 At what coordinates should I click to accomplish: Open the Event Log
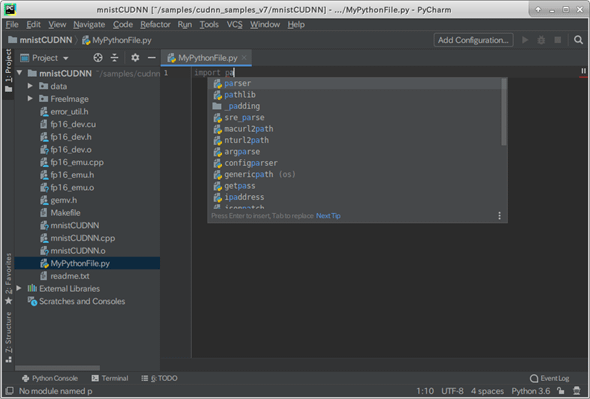tap(549, 378)
